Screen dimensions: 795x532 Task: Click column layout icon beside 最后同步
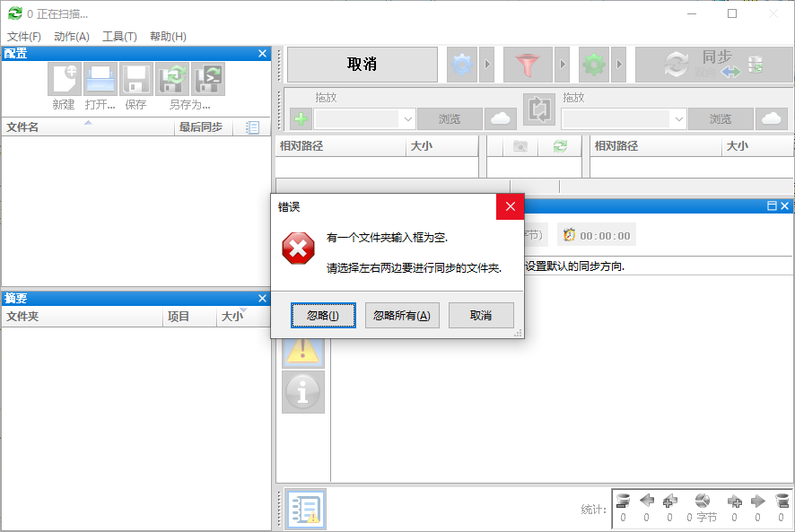[x=252, y=127]
